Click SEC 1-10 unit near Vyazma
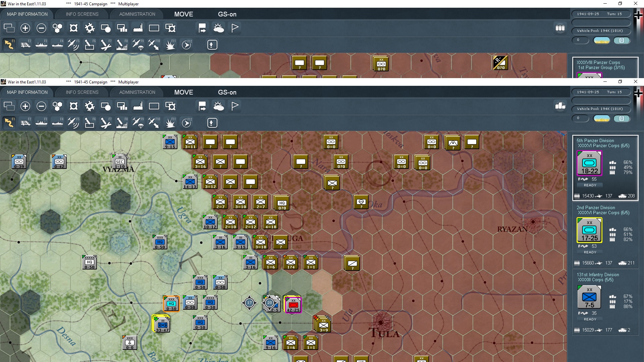 click(x=119, y=162)
